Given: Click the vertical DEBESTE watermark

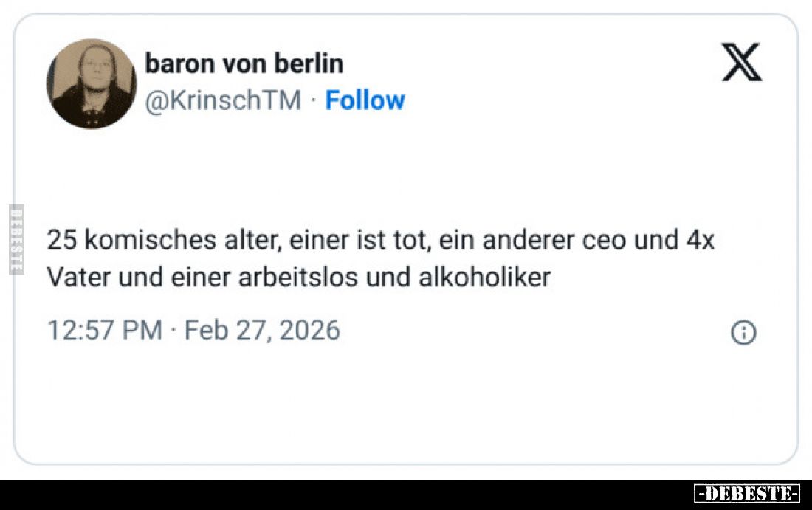Looking at the screenshot, I should tap(16, 239).
